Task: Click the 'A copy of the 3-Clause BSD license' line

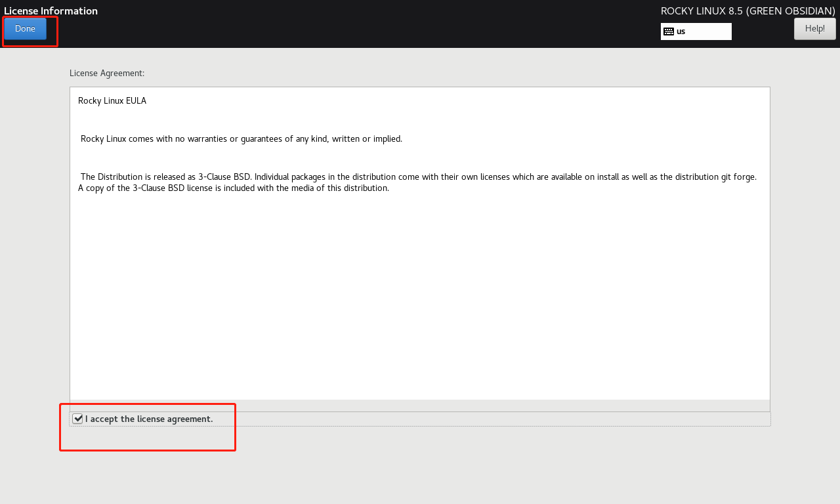Action: click(x=234, y=188)
